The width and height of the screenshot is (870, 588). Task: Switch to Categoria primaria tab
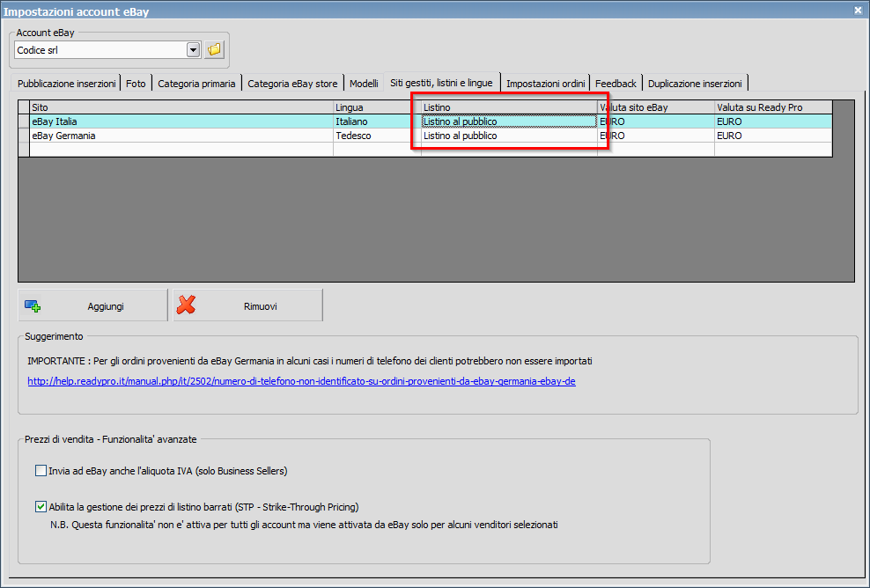coord(196,84)
